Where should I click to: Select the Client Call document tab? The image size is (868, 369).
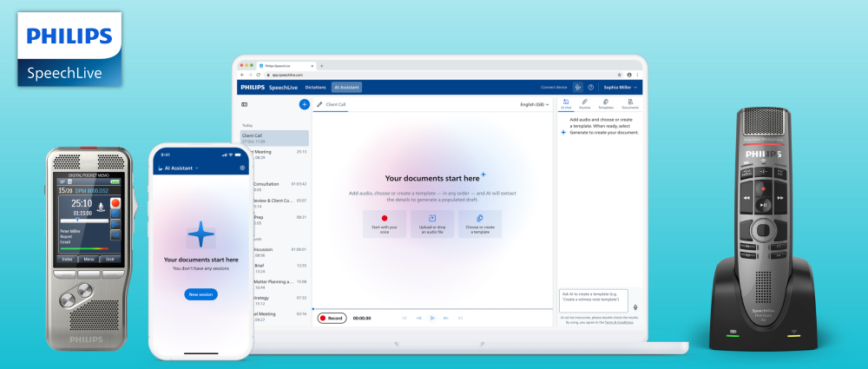[x=331, y=104]
